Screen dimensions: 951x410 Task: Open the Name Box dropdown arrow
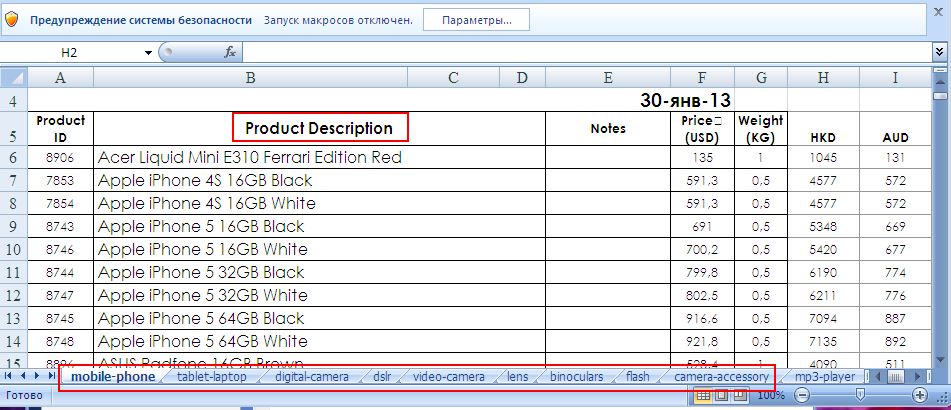pyautogui.click(x=148, y=53)
